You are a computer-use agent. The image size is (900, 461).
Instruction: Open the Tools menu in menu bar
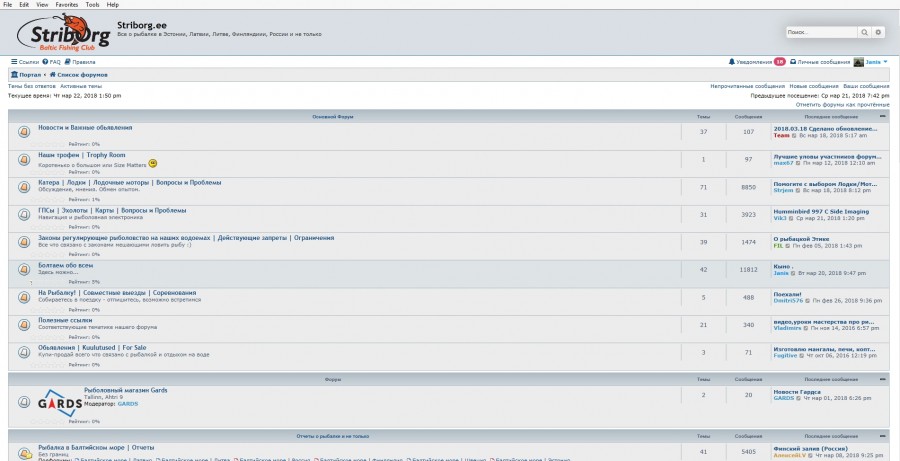tap(92, 4)
